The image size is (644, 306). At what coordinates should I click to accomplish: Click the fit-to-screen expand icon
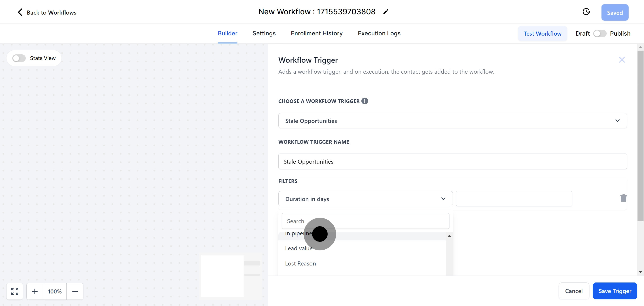(x=15, y=291)
